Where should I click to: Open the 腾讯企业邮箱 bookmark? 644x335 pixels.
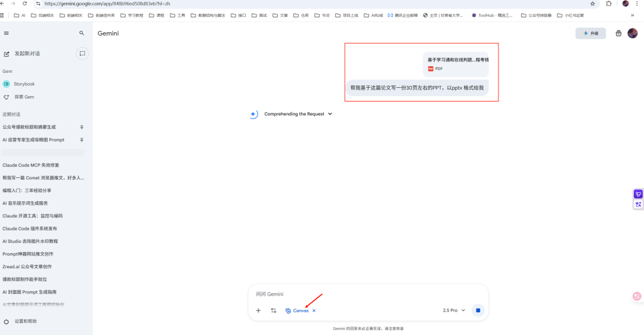click(402, 16)
